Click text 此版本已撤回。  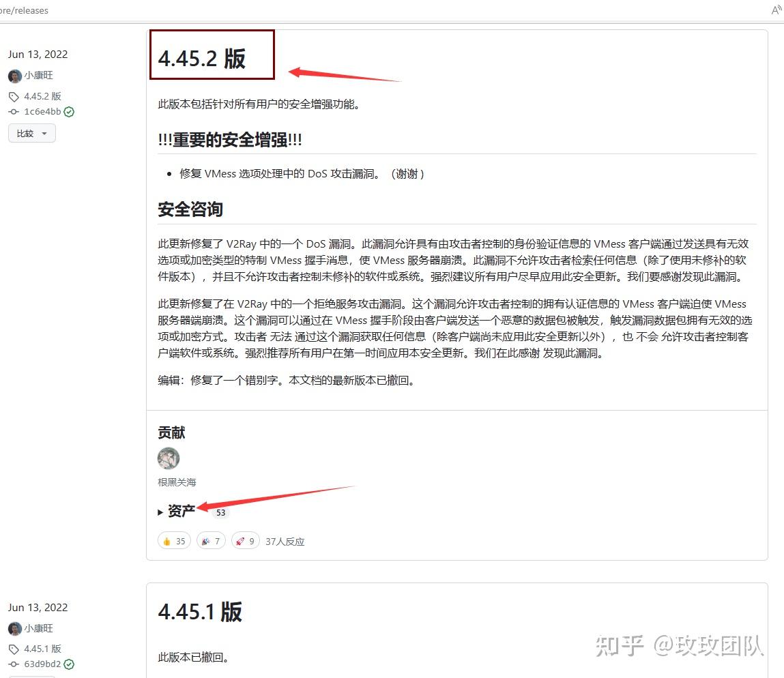(194, 657)
